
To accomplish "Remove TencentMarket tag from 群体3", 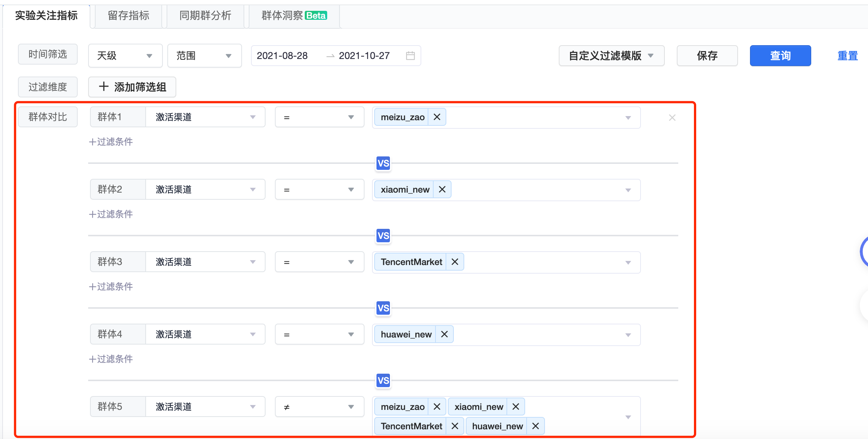I will 455,262.
